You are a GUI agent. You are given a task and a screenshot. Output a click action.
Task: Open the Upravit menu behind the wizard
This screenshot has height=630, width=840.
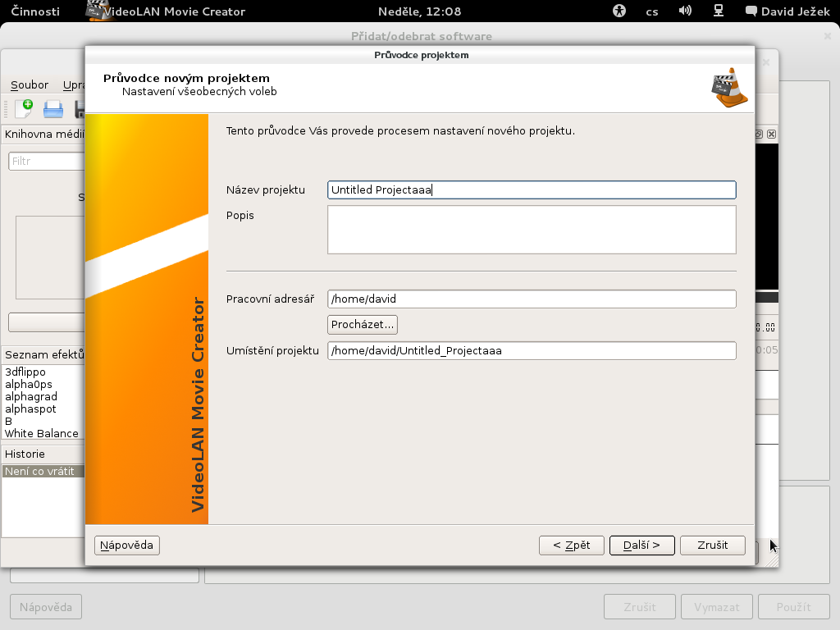click(73, 84)
